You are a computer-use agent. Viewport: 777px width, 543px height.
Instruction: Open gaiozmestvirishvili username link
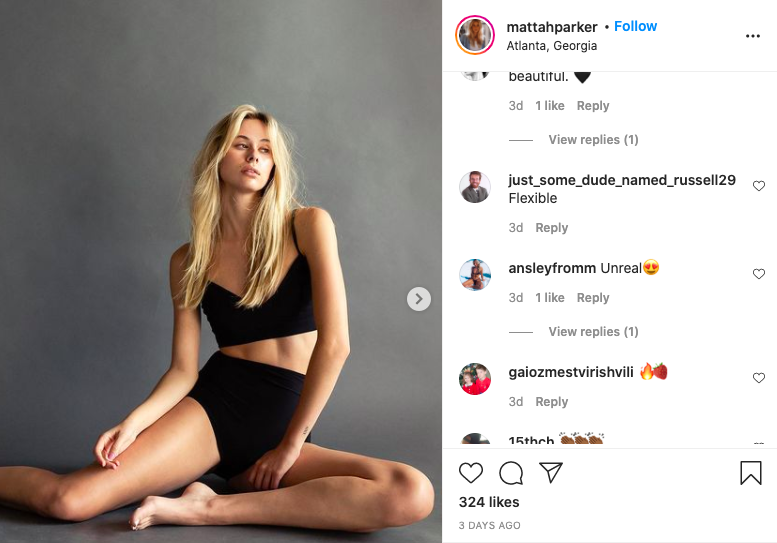[x=571, y=372]
